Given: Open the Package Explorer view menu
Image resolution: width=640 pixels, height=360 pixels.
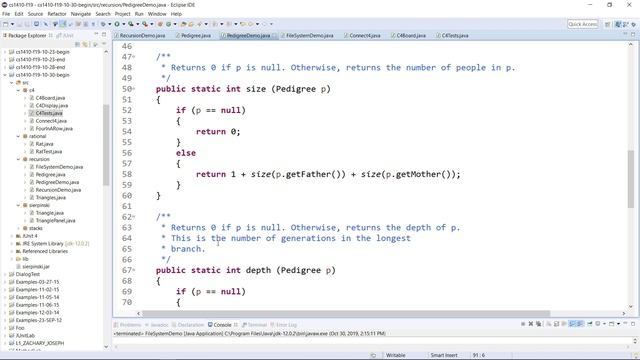Looking at the screenshot, I should 103,44.
